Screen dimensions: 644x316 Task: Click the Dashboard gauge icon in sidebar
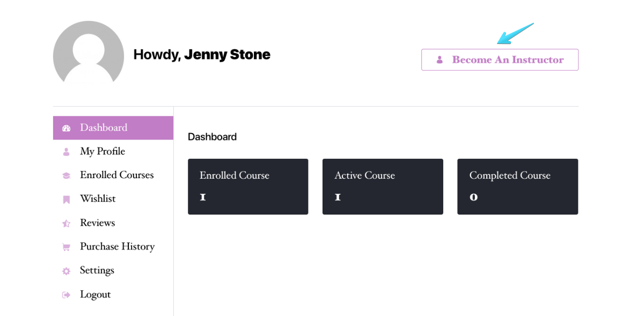click(x=67, y=128)
